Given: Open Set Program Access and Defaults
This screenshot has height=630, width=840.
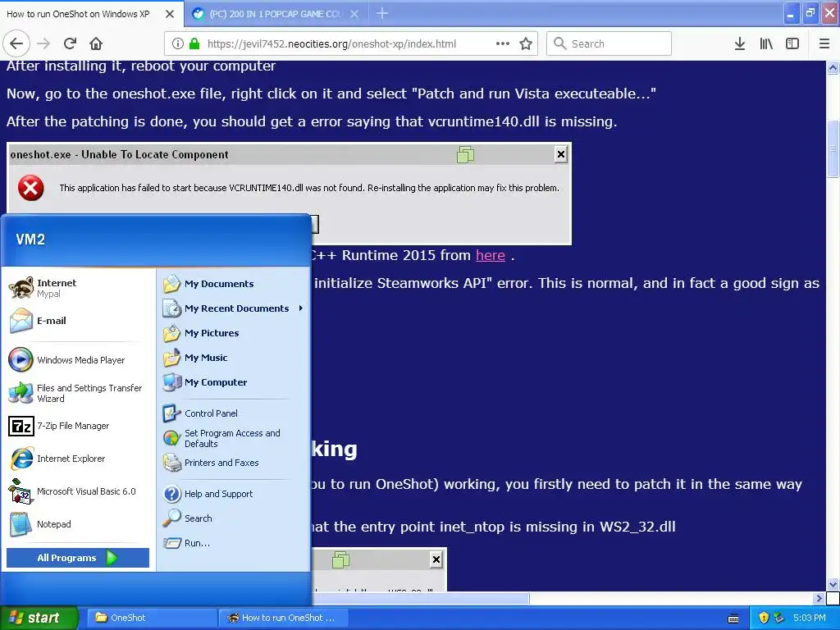Looking at the screenshot, I should click(233, 438).
